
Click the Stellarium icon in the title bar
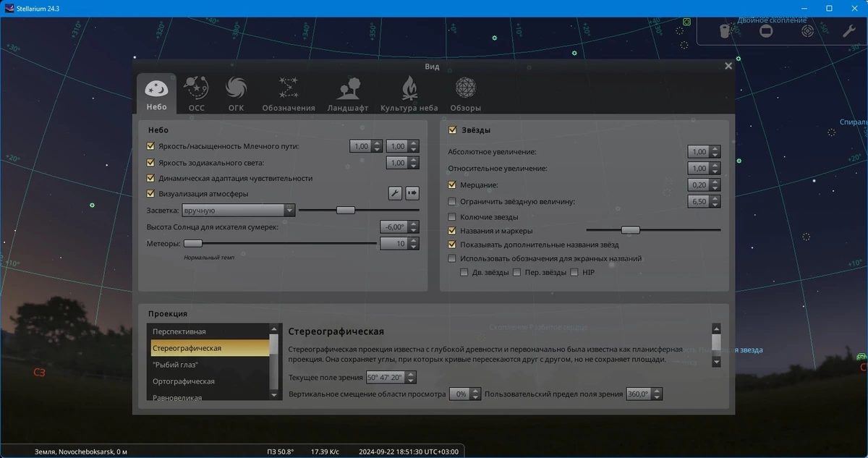pos(9,8)
